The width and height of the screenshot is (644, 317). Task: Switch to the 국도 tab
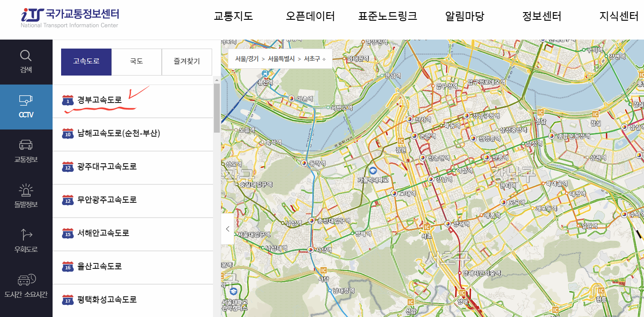(137, 62)
